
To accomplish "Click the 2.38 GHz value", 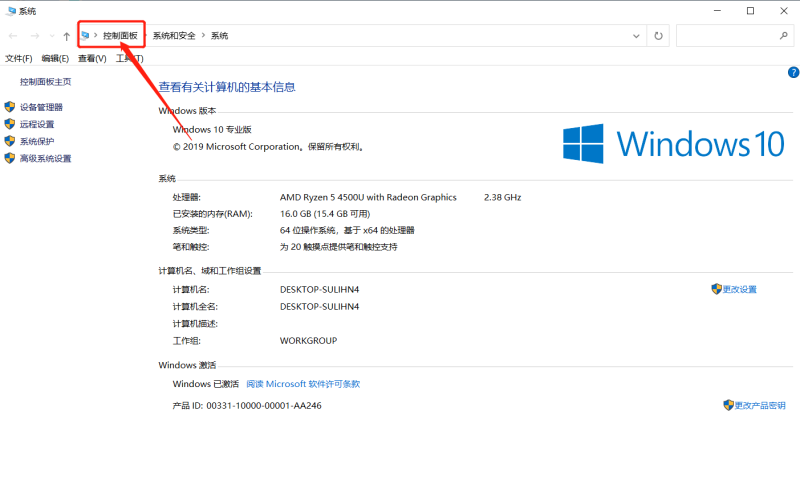I will (x=503, y=197).
